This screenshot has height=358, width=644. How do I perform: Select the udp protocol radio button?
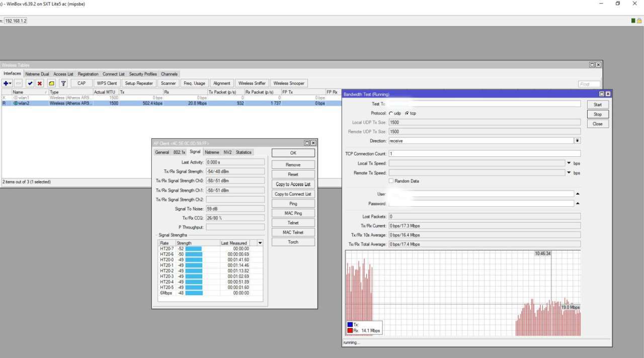[391, 113]
